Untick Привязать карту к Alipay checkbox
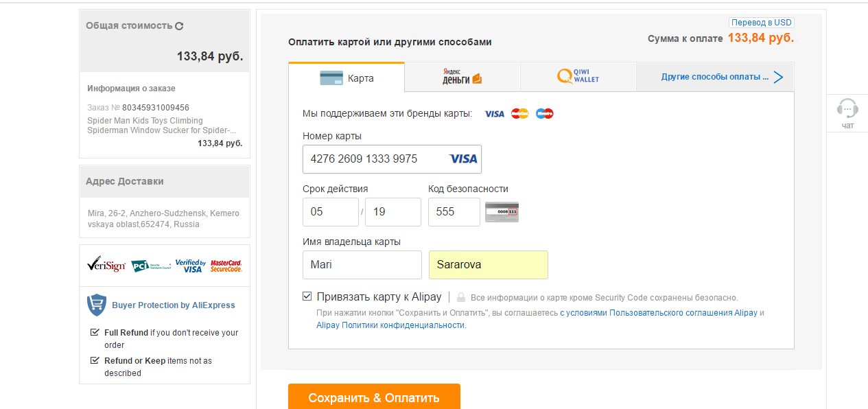 pos(307,296)
